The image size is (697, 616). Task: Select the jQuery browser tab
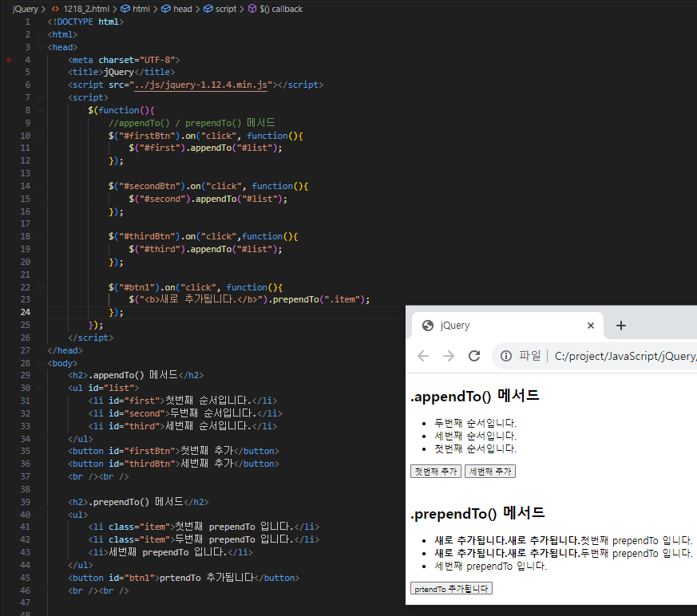point(508,326)
